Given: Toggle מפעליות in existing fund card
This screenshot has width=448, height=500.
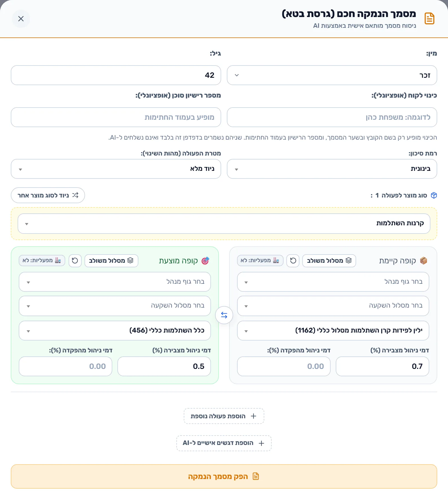Looking at the screenshot, I should point(260,260).
